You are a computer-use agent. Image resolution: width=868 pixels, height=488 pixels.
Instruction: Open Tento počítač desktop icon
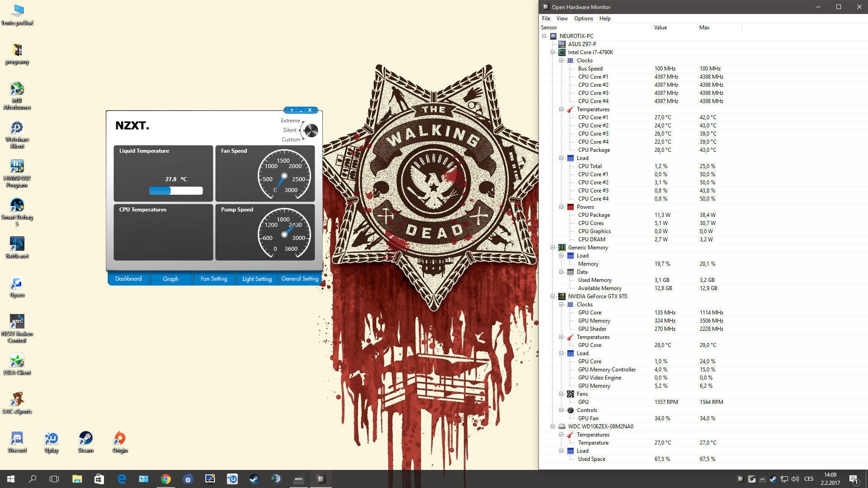pos(17,14)
